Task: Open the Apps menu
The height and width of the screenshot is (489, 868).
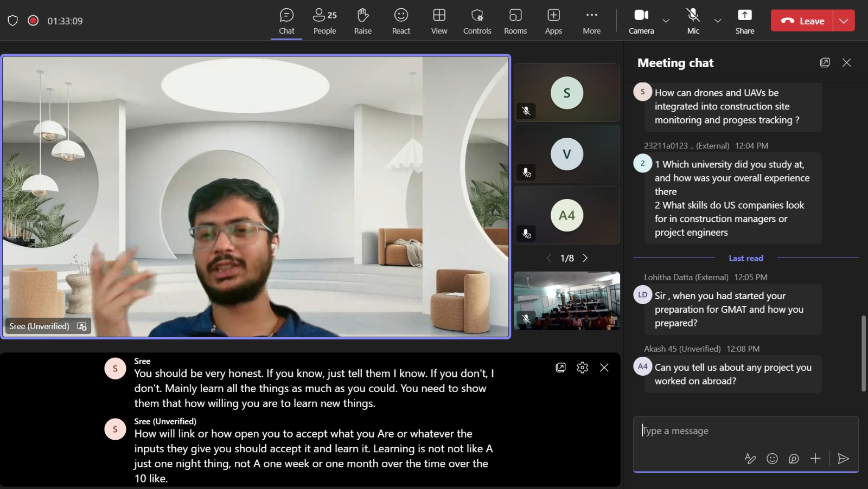Action: click(553, 21)
